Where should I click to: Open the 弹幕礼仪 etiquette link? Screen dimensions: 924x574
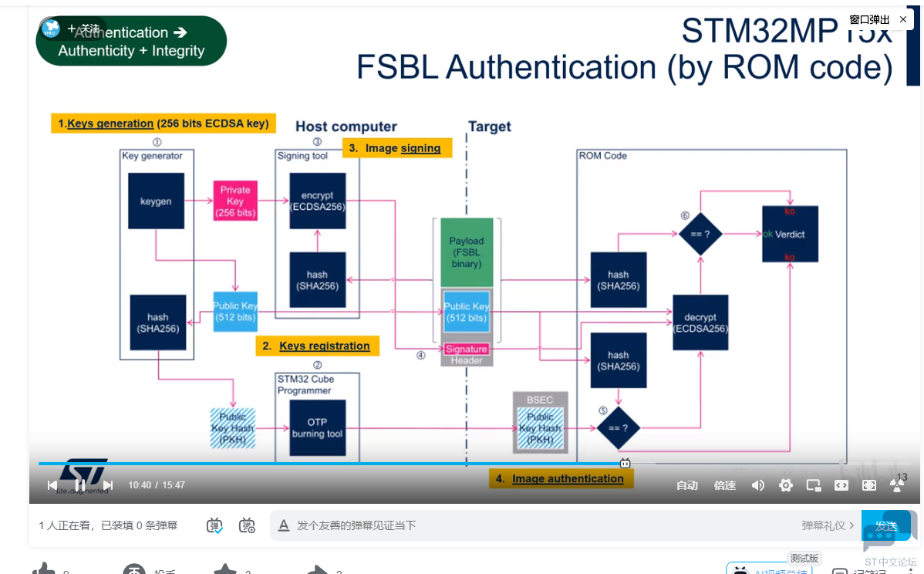click(828, 525)
